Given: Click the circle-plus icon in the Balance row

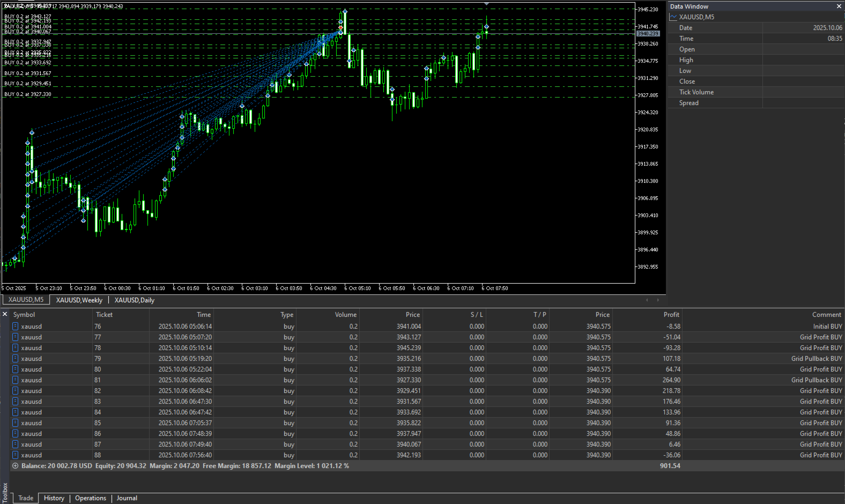Looking at the screenshot, I should [15, 466].
